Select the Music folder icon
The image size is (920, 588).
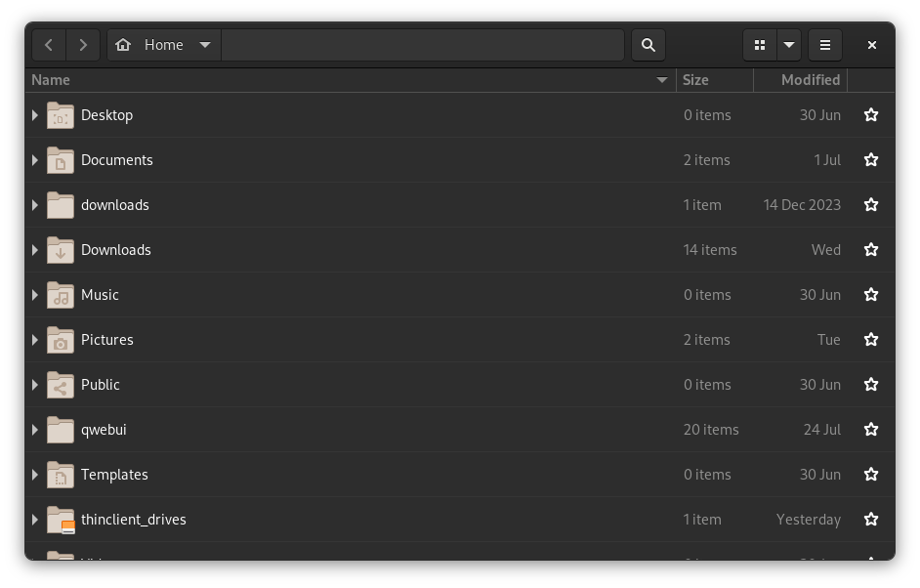coord(60,294)
